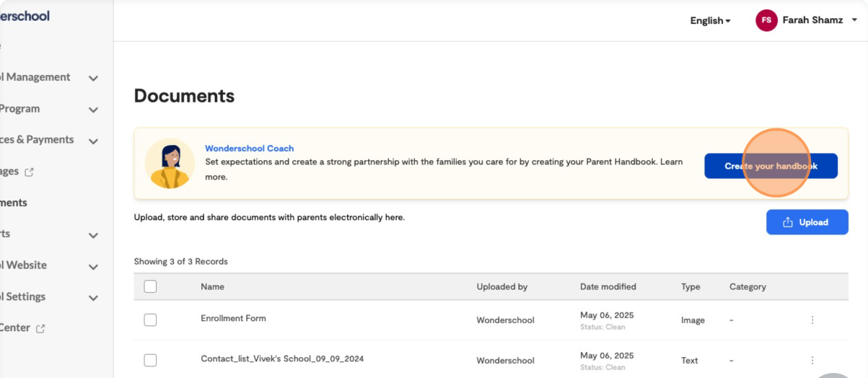Click the Documents page heading

184,96
